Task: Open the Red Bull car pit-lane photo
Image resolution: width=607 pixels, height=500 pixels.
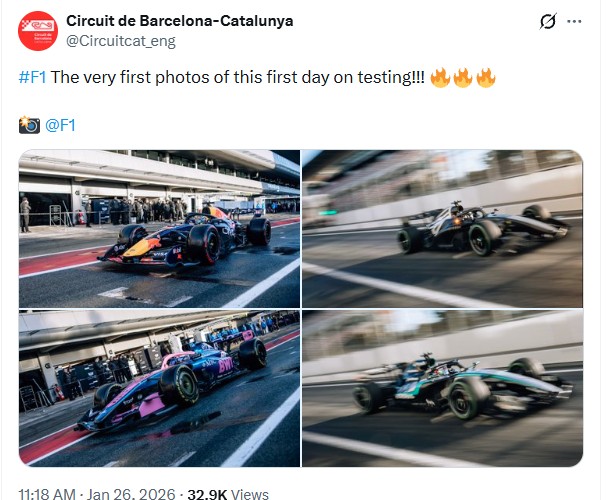Action: pos(159,228)
